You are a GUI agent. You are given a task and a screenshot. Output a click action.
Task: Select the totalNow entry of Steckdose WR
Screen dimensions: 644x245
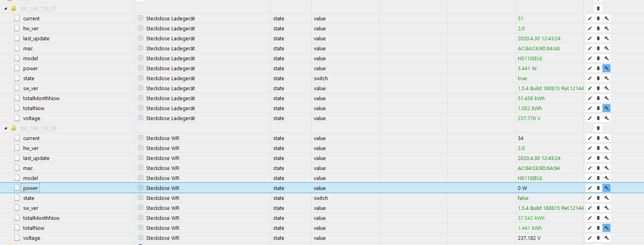coord(34,228)
